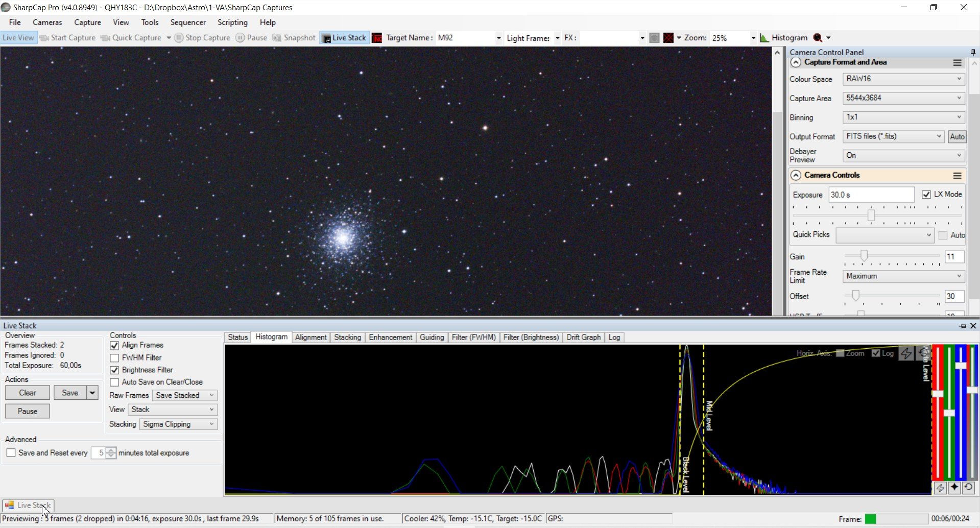Click the Live Stack toolbar icon
Screen dimensions: 980x528
pos(344,38)
